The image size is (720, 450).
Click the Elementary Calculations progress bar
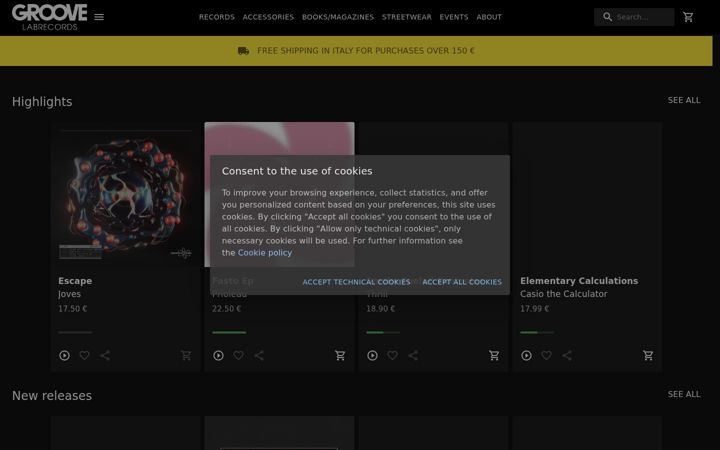click(537, 332)
